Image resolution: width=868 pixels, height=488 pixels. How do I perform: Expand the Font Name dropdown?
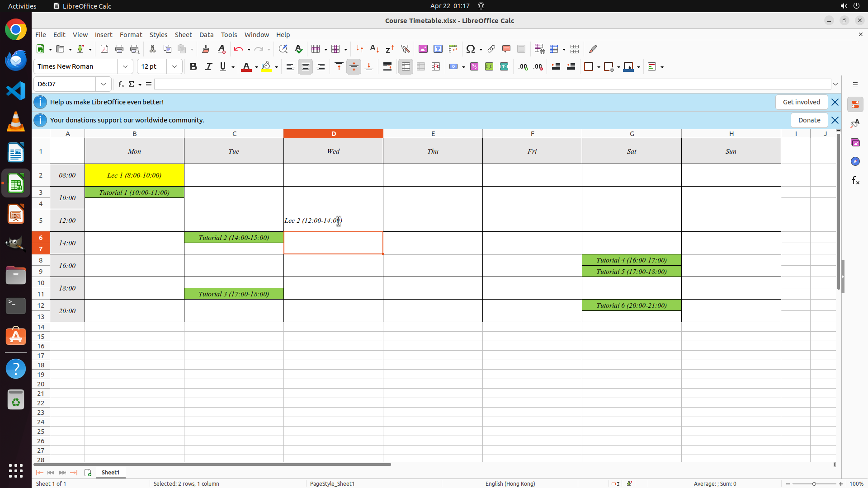(125, 66)
